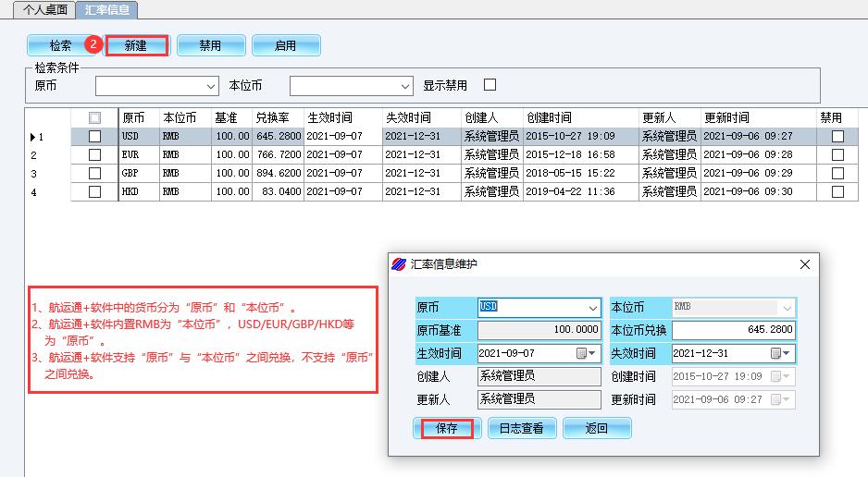The image size is (868, 477).
Task: Click the 新建 button
Action: click(x=136, y=45)
